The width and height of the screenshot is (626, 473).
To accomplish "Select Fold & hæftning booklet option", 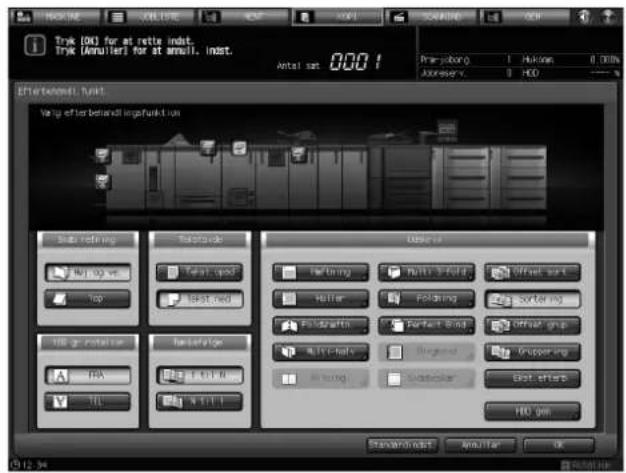I will click(x=321, y=325).
